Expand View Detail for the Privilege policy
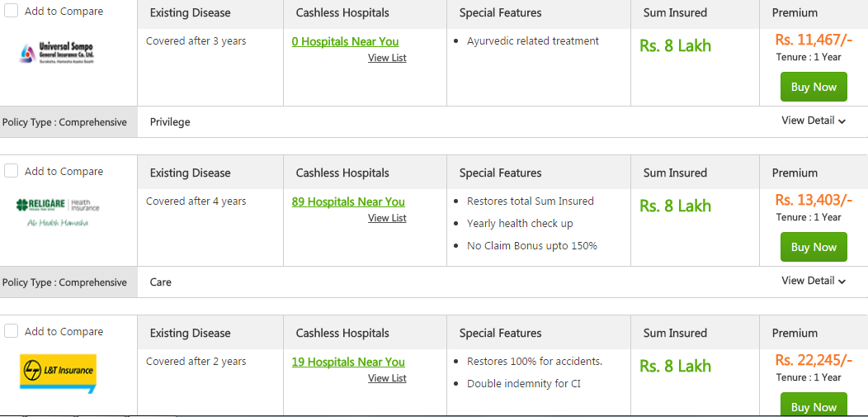The height and width of the screenshot is (417, 868). tap(814, 121)
